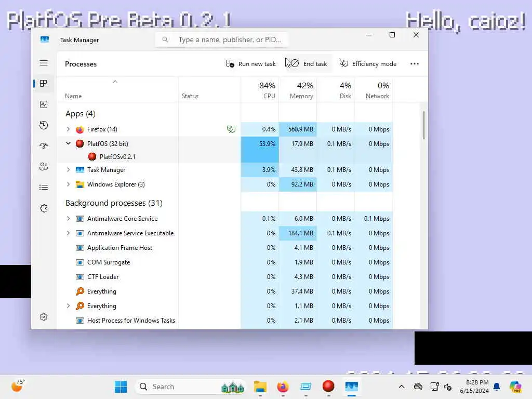Open the Task Manager navigation hamburger menu

tap(44, 63)
